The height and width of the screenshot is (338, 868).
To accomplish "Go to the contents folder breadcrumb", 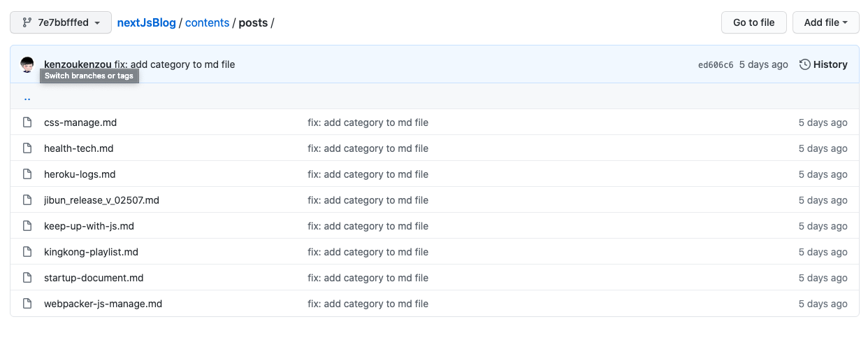I will pyautogui.click(x=207, y=22).
